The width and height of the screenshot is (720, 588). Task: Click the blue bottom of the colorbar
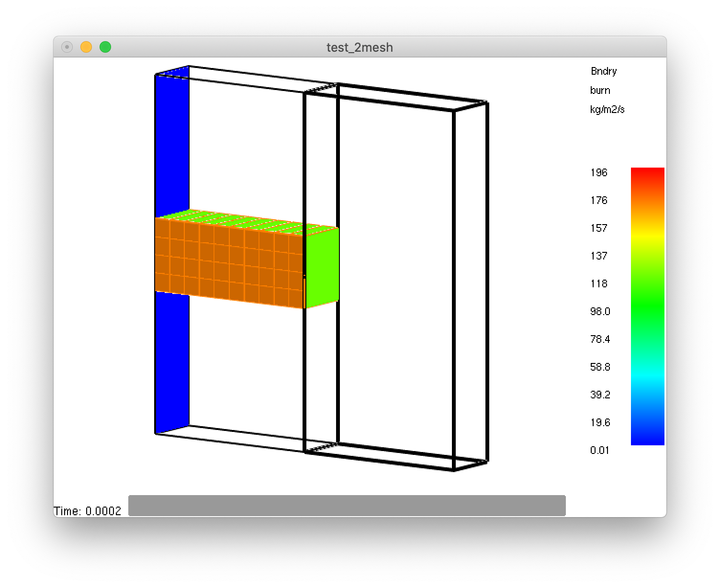tap(648, 441)
